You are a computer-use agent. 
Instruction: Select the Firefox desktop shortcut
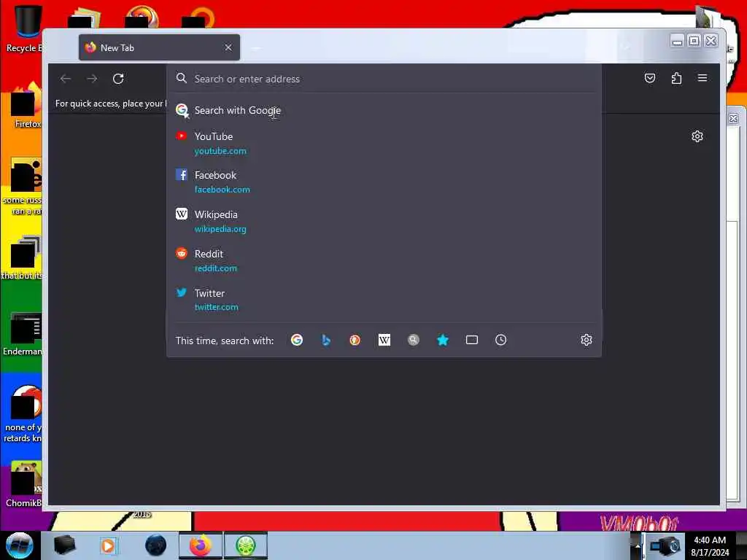26,106
